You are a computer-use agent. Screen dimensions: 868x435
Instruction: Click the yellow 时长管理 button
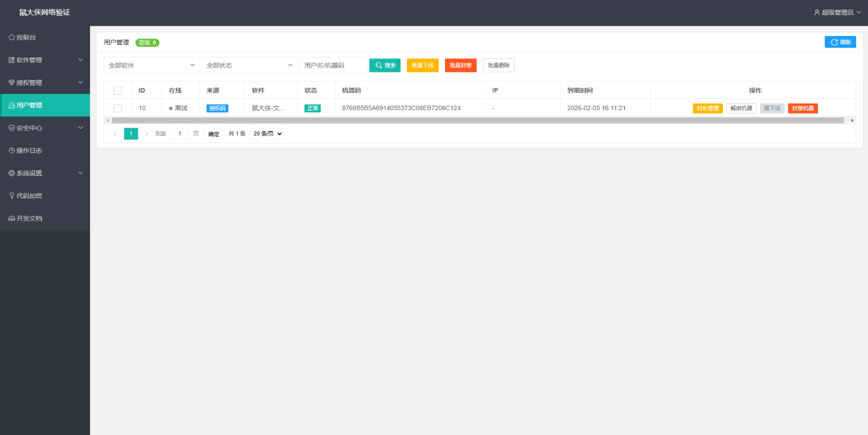click(707, 108)
